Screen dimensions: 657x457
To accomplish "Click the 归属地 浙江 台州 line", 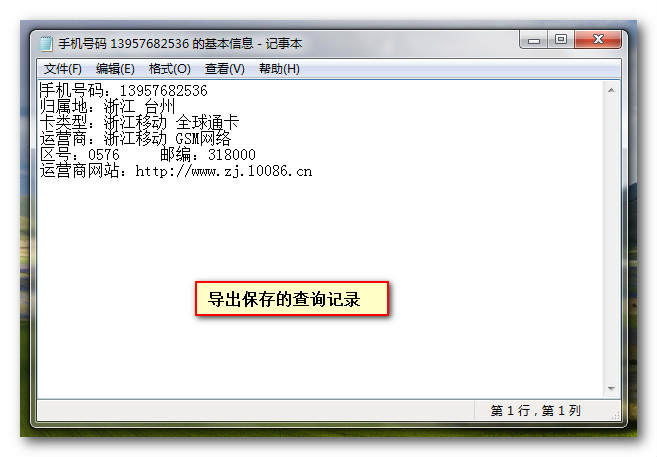I will pos(107,106).
